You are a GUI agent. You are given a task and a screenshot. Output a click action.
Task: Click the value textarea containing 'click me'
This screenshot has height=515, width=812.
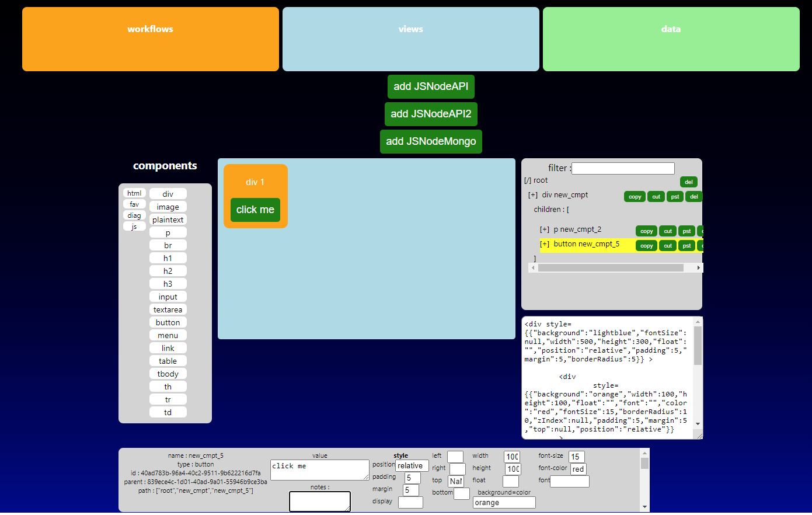click(x=320, y=470)
